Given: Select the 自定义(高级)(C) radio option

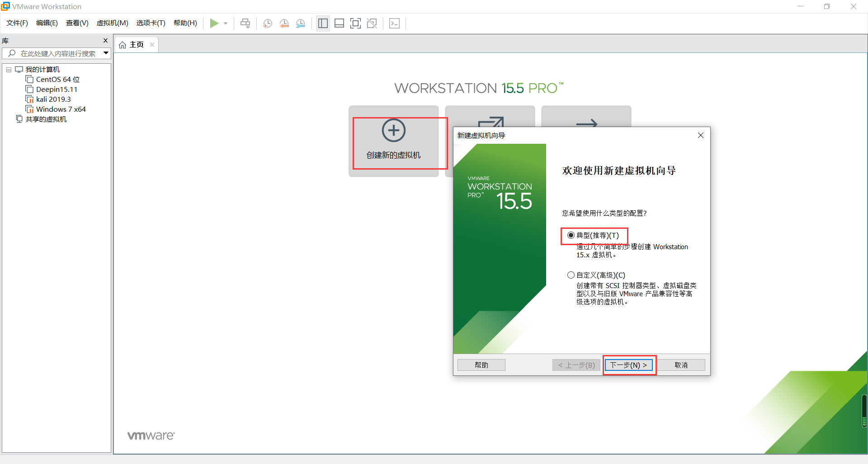Looking at the screenshot, I should (571, 275).
